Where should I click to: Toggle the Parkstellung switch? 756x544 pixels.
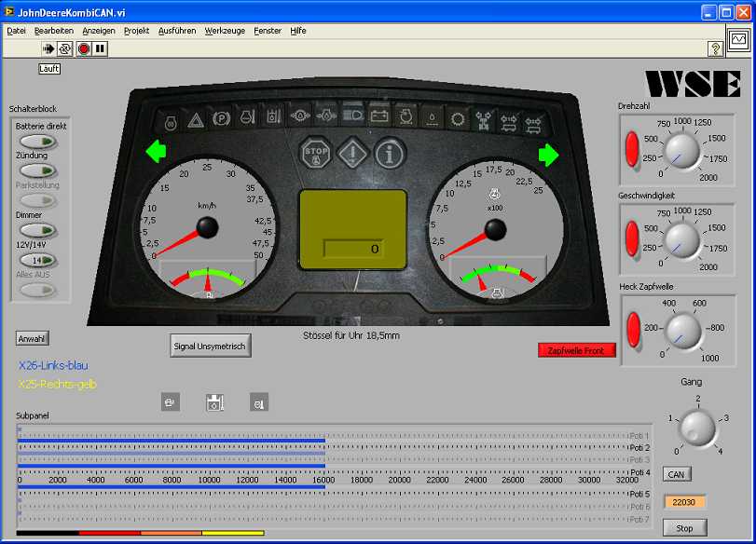[x=38, y=200]
